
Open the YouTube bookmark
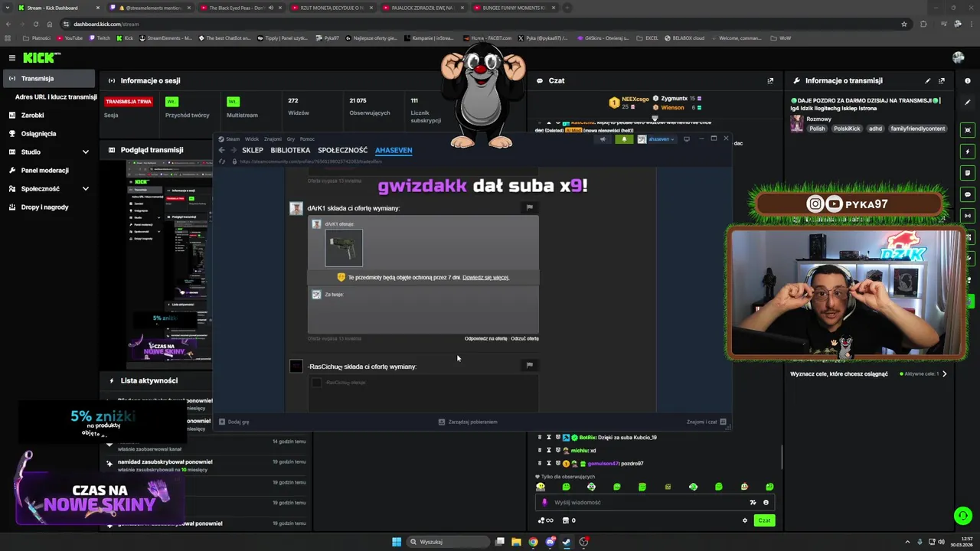point(69,37)
